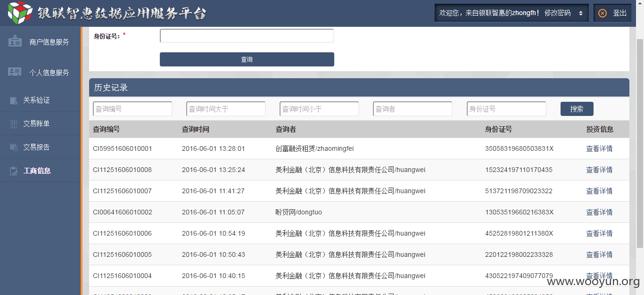
Task: Click timestamp 2016-06-01 10:40:15
Action: 213,276
